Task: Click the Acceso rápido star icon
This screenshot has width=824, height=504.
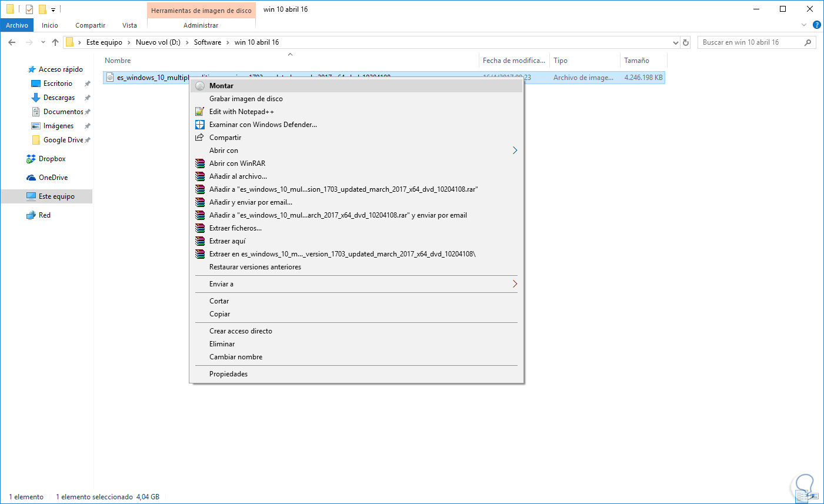Action: coord(32,69)
